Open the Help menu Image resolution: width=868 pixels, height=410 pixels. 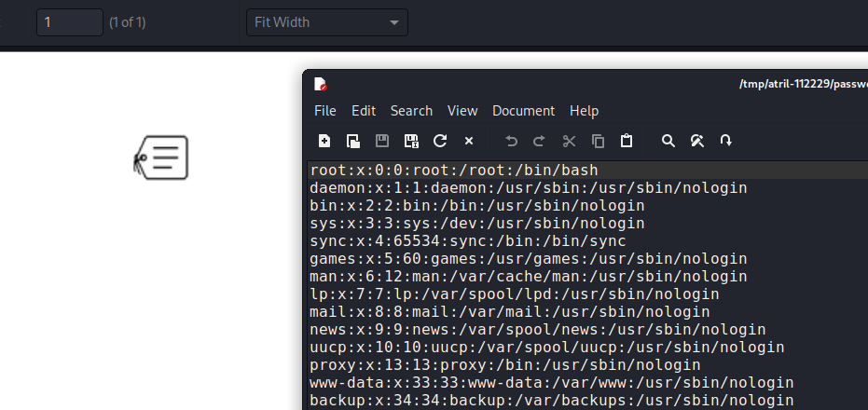584,111
